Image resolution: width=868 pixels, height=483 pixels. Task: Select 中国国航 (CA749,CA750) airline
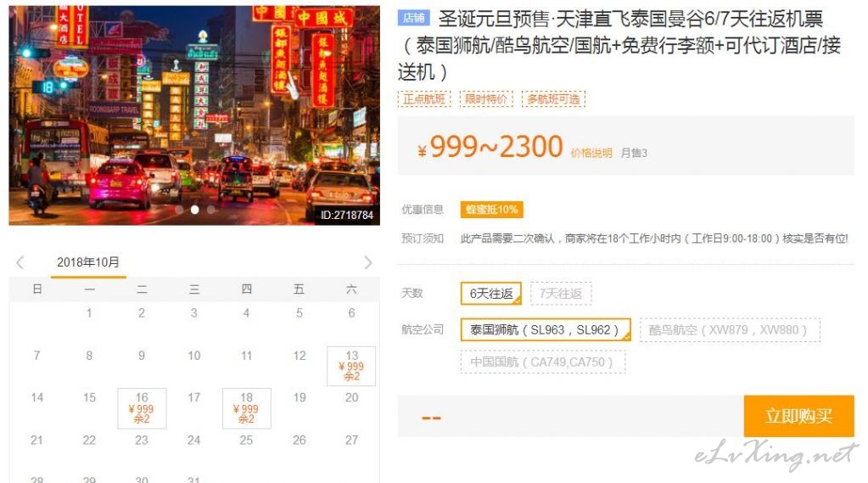[x=542, y=362]
